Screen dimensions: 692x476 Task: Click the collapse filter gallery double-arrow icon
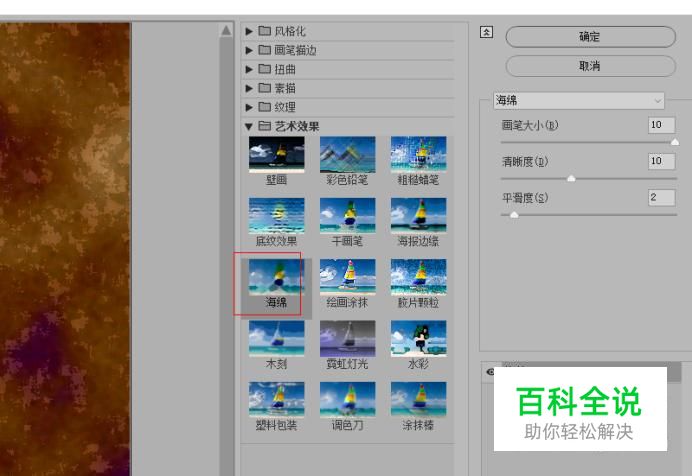pyautogui.click(x=486, y=32)
